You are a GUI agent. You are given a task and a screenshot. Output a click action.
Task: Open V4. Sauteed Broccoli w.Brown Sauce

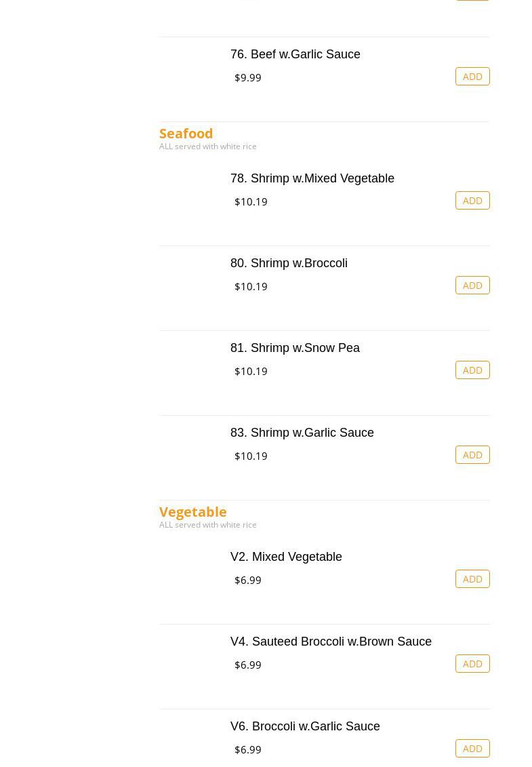[x=331, y=642]
